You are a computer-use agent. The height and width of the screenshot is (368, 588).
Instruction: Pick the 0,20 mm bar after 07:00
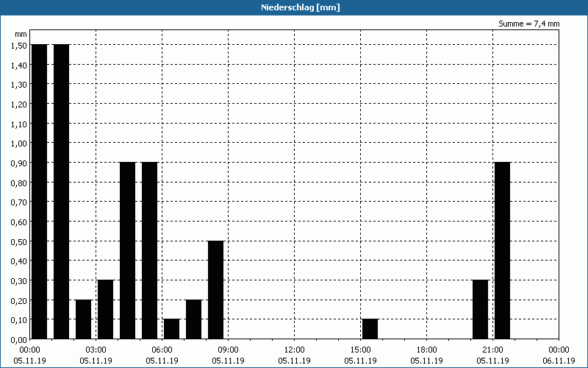coord(194,319)
